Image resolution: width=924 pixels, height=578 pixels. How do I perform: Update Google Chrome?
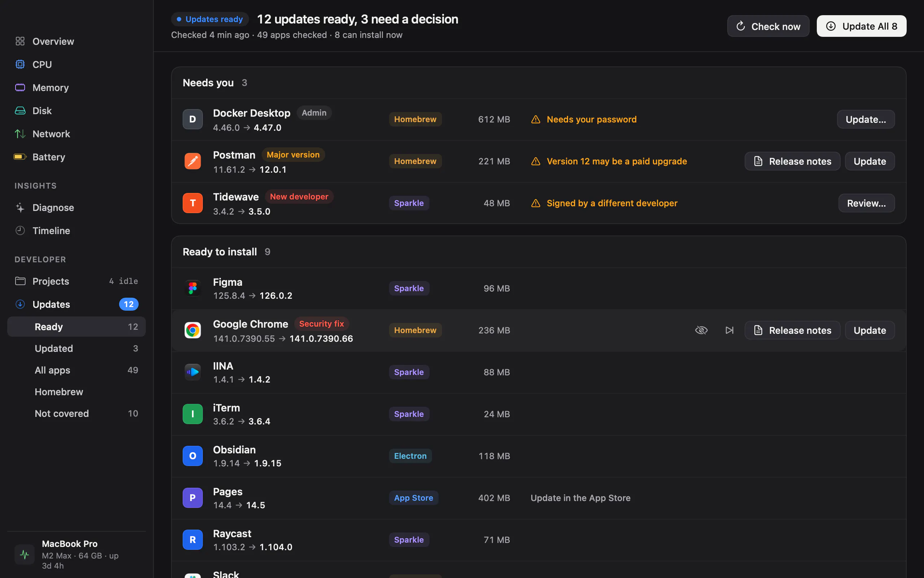pos(870,330)
